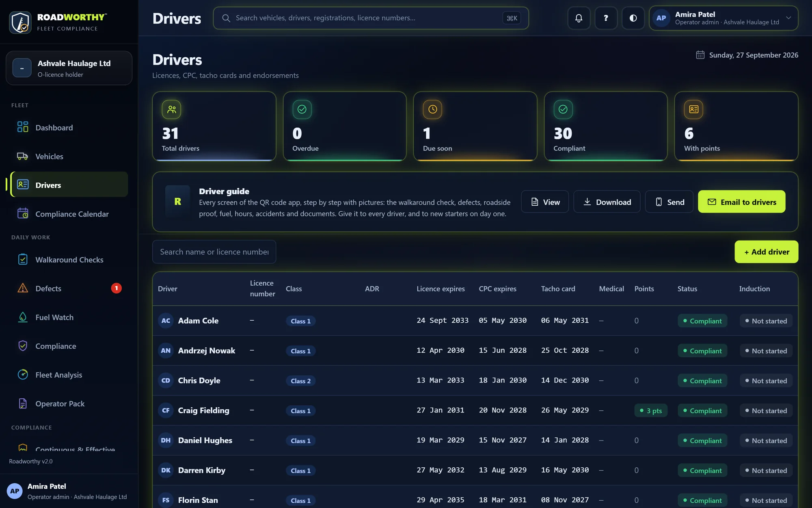Image resolution: width=812 pixels, height=508 pixels.
Task: Open Vehicles section
Action: tap(69, 156)
